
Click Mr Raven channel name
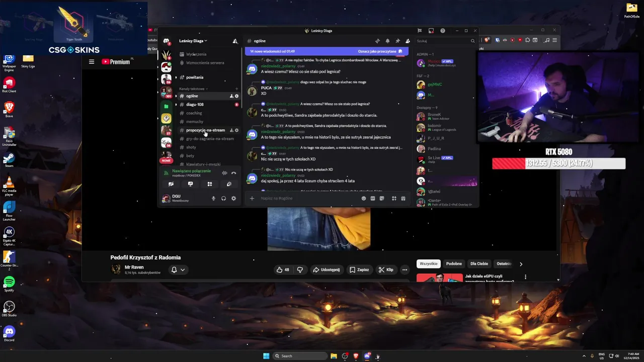point(134,267)
